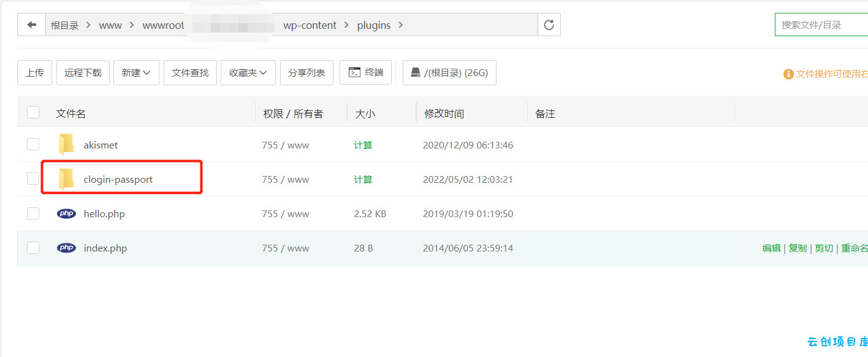
Task: Open the akismet folder icon
Action: 66,145
